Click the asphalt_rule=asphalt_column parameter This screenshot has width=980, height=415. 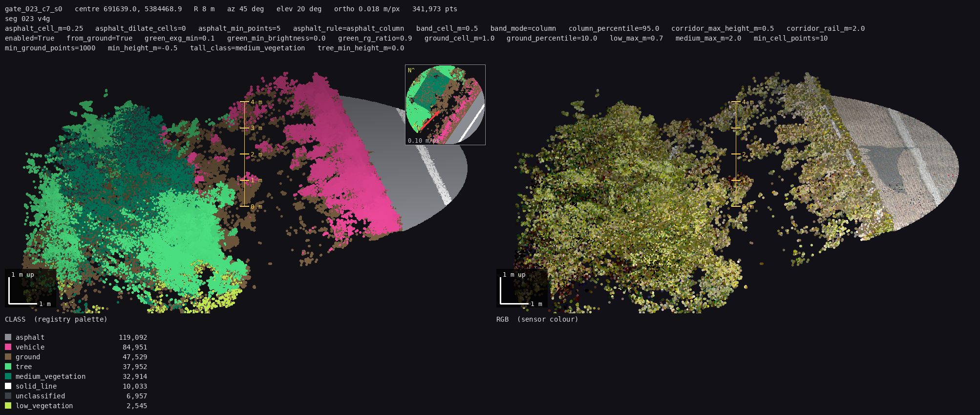pyautogui.click(x=348, y=28)
